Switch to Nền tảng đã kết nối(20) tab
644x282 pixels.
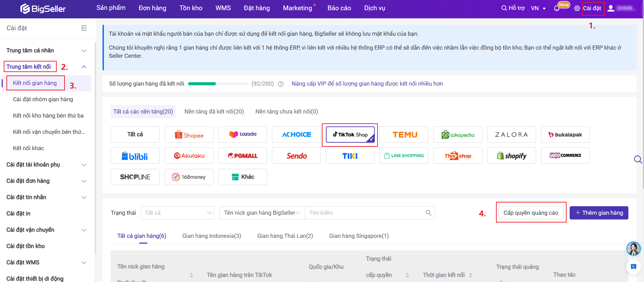click(x=214, y=111)
